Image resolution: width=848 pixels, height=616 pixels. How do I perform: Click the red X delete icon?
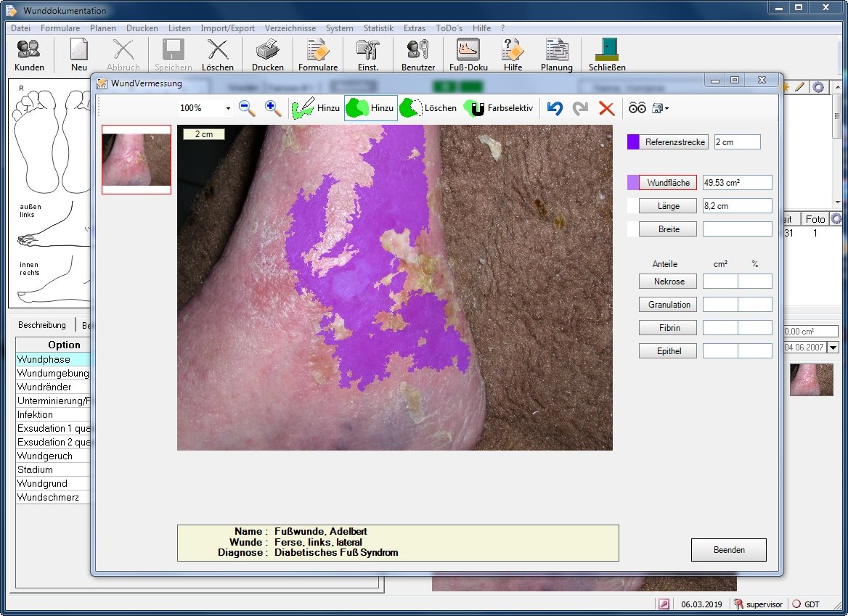(606, 108)
